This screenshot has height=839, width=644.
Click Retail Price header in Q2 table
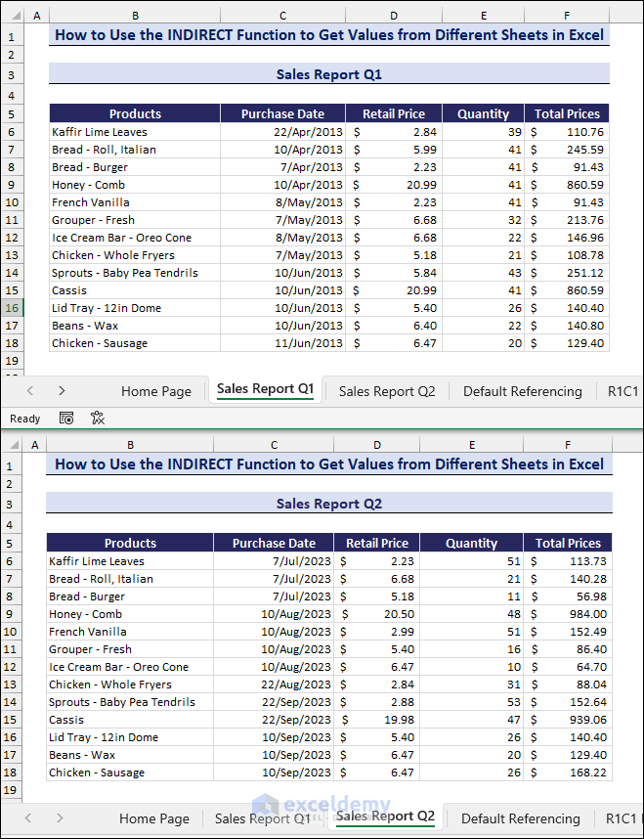pos(377,543)
